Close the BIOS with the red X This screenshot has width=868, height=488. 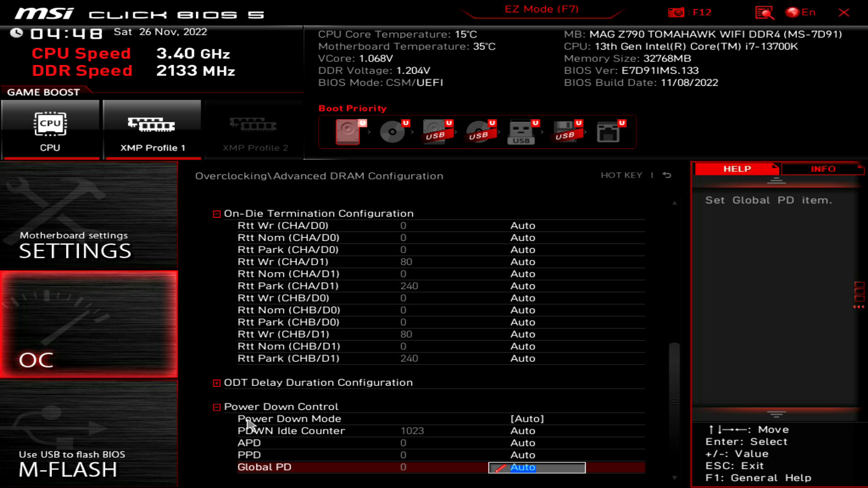pyautogui.click(x=844, y=13)
